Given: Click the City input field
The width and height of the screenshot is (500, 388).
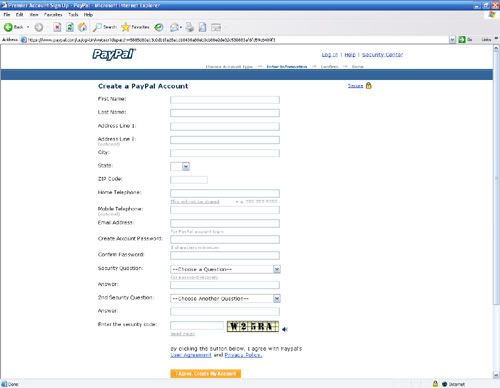Looking at the screenshot, I should [x=225, y=153].
